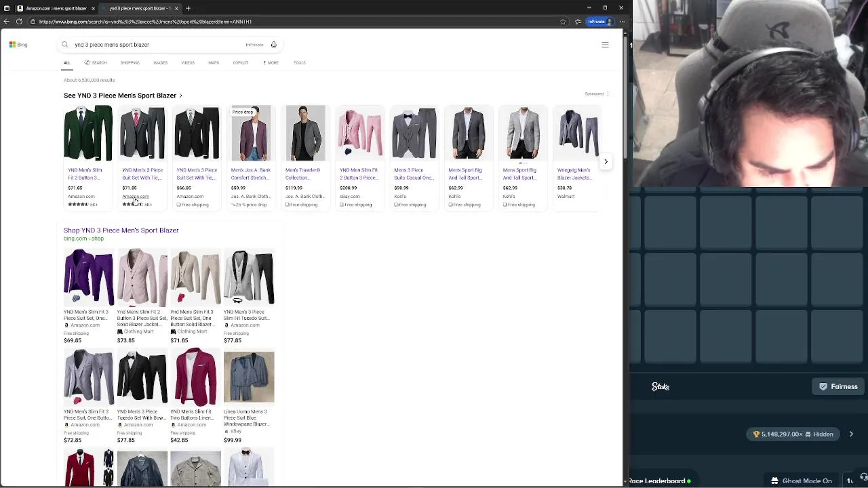Click the Stake logo
Screen dimensions: 868x488
(660, 386)
